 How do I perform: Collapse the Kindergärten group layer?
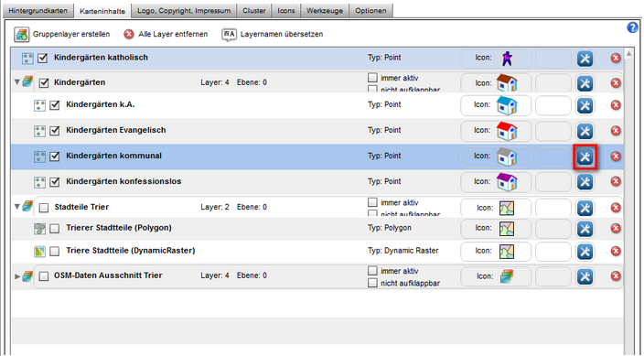coord(16,81)
